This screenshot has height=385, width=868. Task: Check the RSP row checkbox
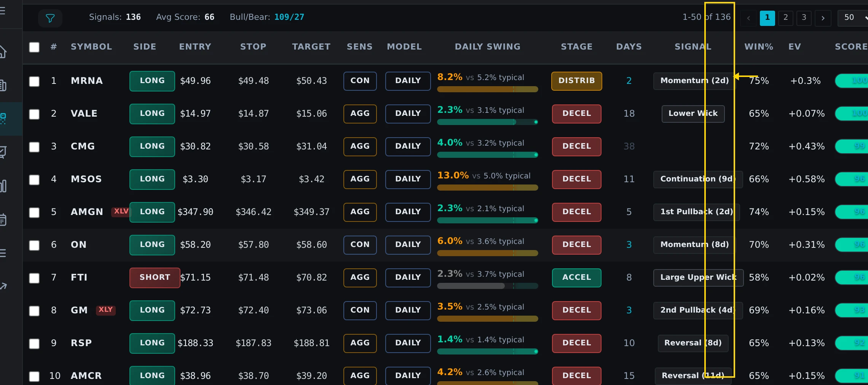[34, 343]
